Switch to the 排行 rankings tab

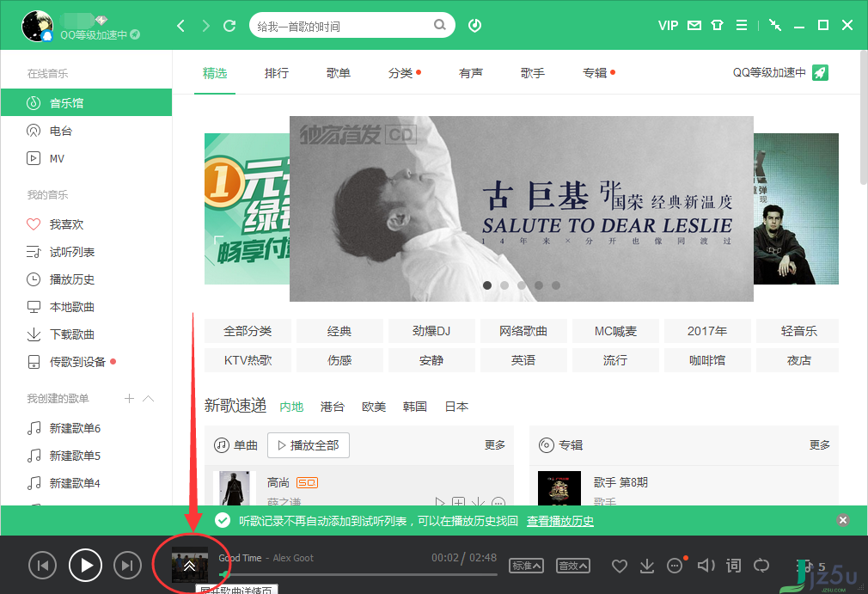click(x=276, y=73)
